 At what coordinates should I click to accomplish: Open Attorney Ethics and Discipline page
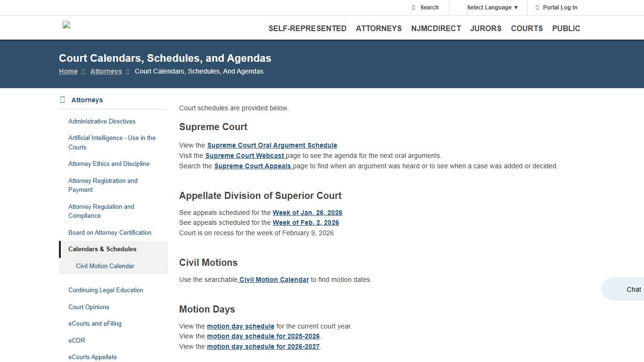[x=109, y=164]
